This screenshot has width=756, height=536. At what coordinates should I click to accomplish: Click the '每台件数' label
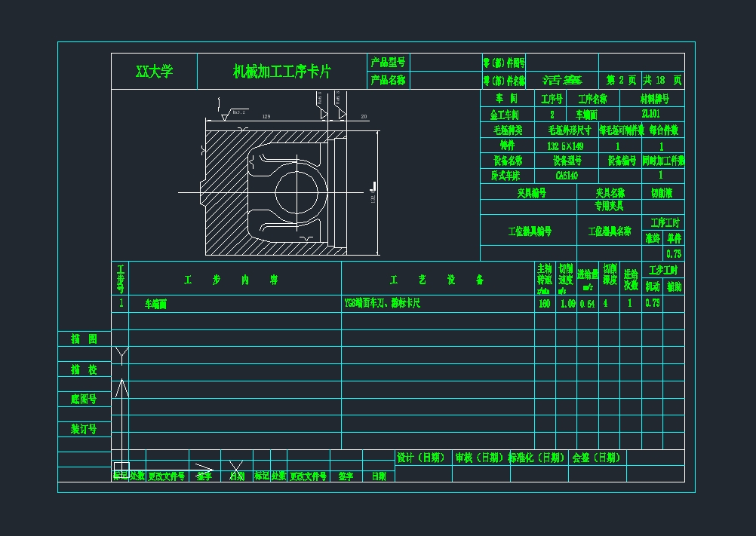point(663,130)
